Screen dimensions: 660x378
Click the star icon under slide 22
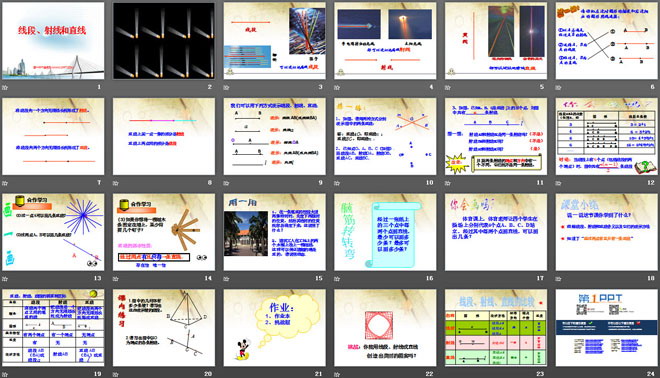[337, 374]
